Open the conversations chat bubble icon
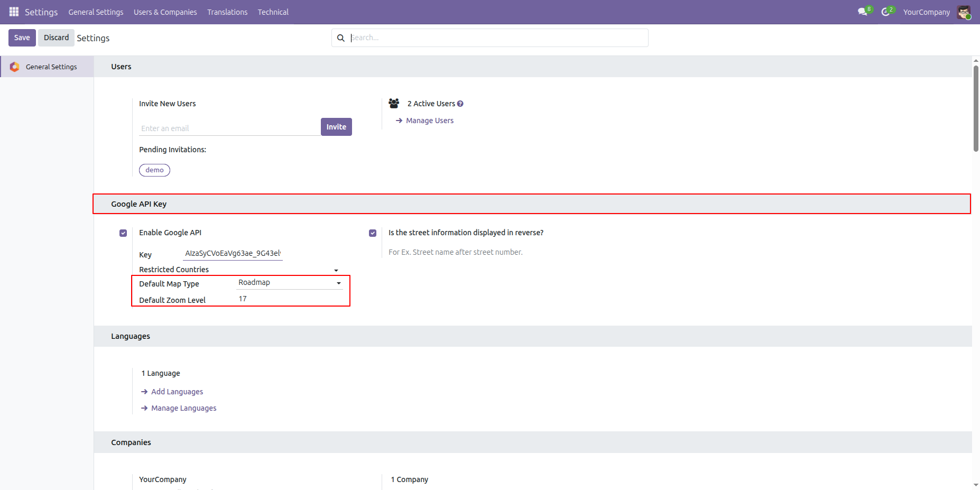 pos(863,12)
